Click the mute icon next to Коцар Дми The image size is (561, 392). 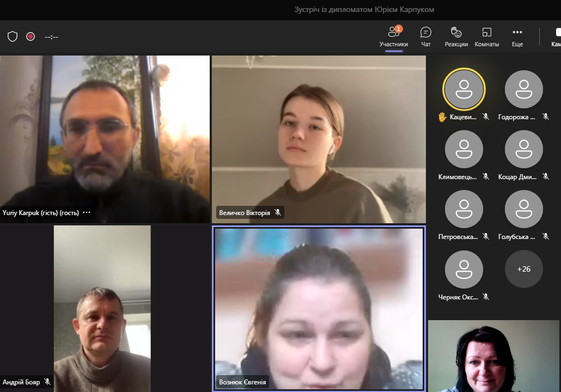[546, 176]
